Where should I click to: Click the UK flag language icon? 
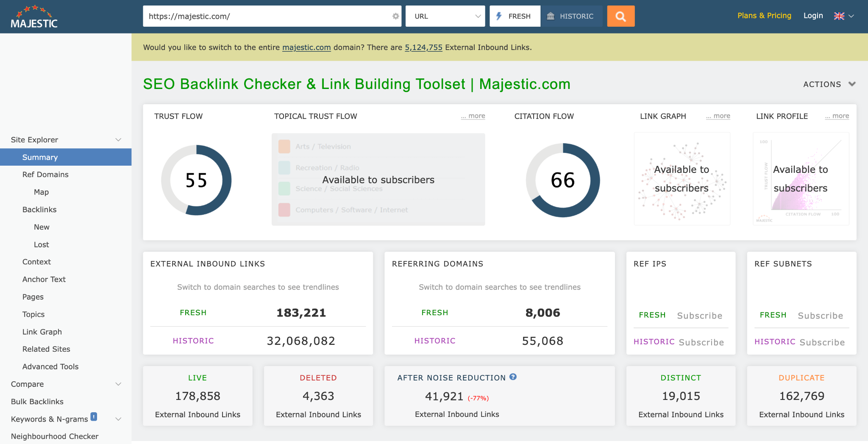coord(839,16)
